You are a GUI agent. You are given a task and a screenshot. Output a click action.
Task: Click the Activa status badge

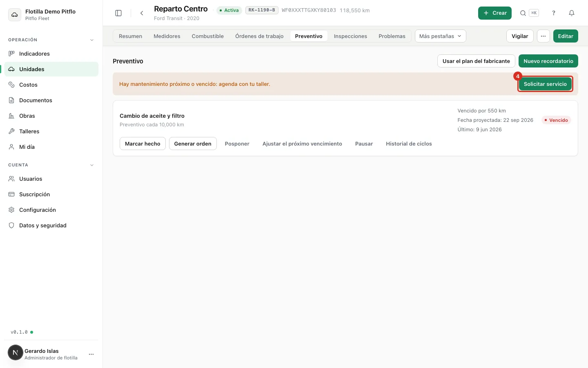[x=229, y=10]
